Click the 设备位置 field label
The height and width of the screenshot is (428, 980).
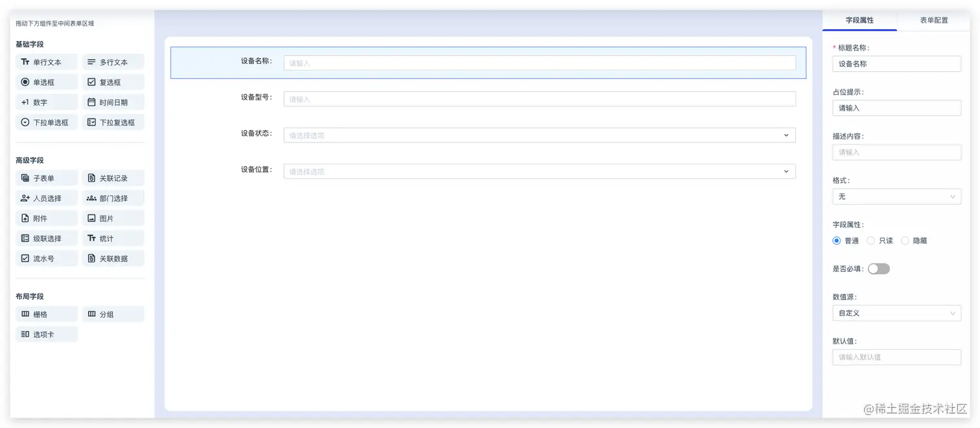[257, 170]
